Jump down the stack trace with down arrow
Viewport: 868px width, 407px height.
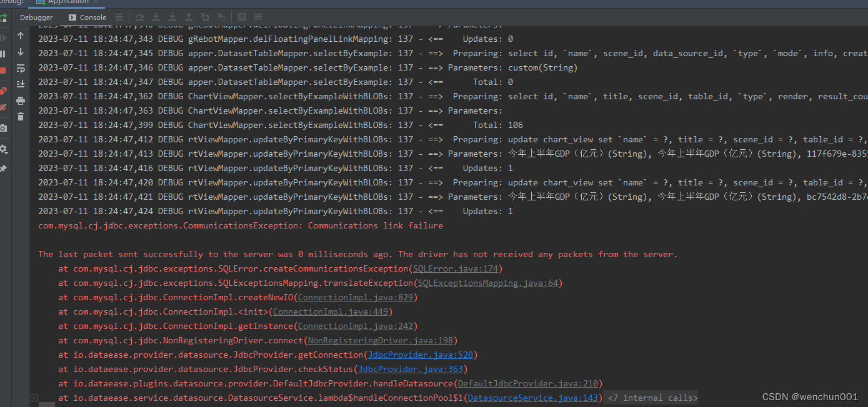tap(21, 52)
